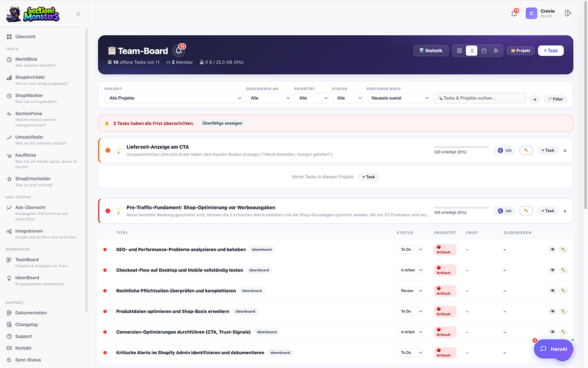
Task: Open the Zugewiesen an dropdown
Action: 268,98
